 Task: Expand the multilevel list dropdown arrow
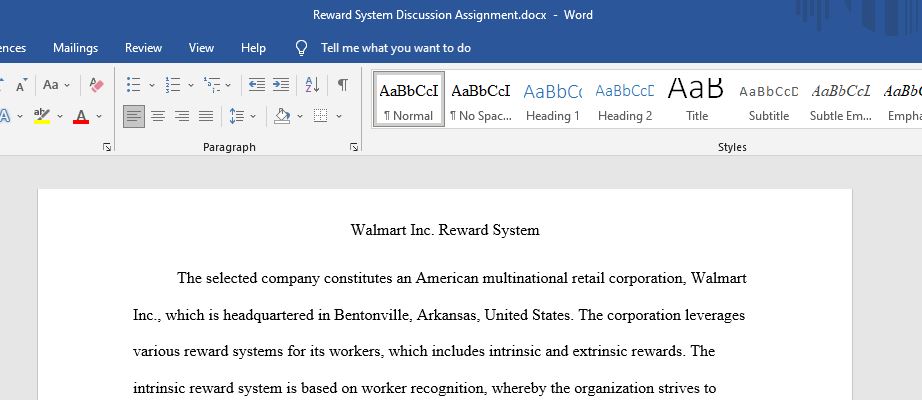tap(228, 85)
